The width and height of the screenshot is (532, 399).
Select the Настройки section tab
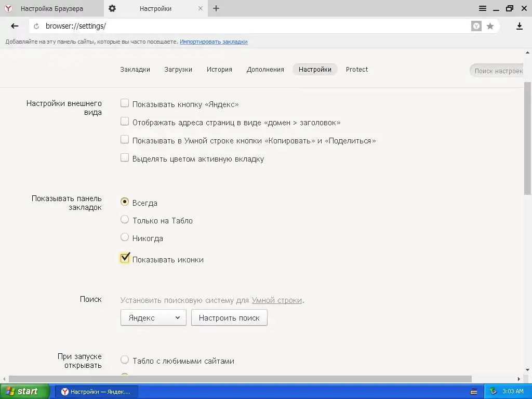pyautogui.click(x=315, y=70)
